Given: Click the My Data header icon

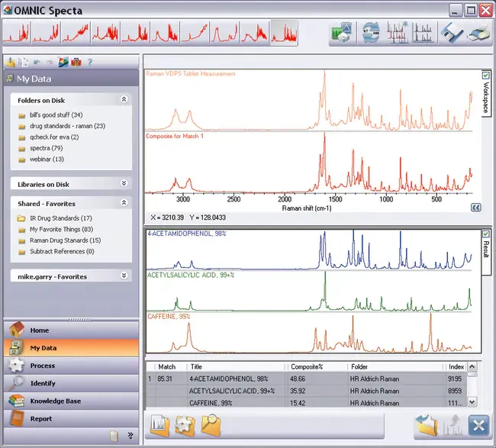Looking at the screenshot, I should [10, 78].
